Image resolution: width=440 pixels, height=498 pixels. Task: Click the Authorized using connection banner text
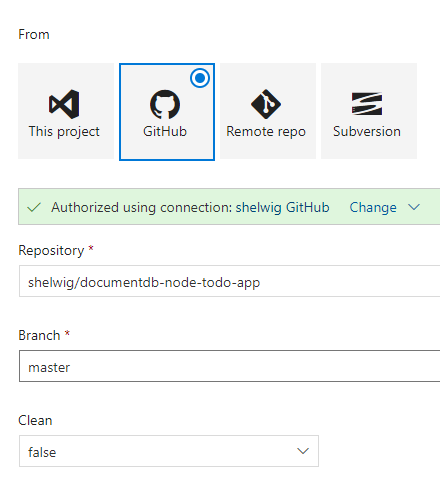(x=190, y=207)
